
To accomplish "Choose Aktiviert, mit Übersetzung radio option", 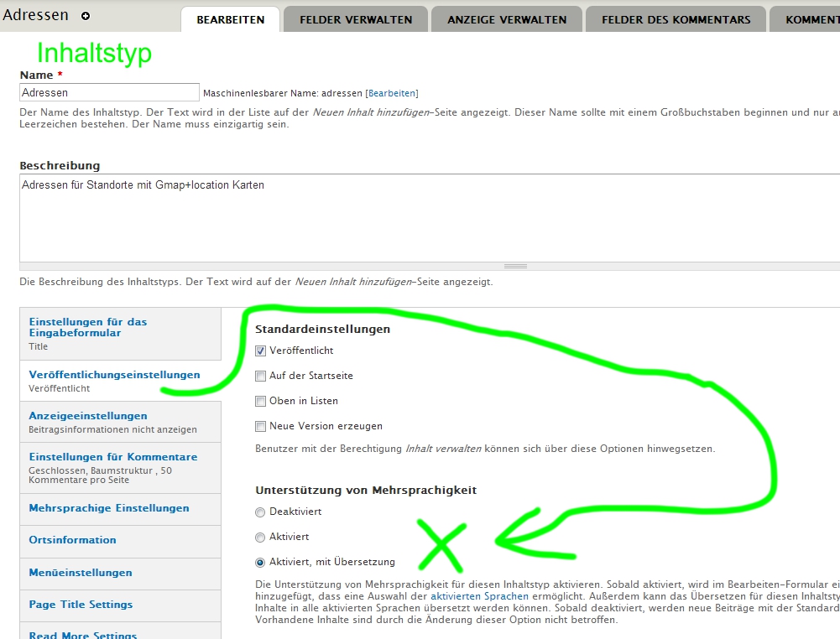I will [x=260, y=562].
